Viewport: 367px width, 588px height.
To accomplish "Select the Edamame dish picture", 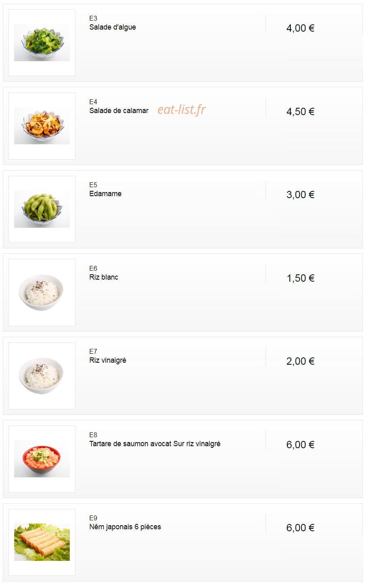I will (x=42, y=209).
